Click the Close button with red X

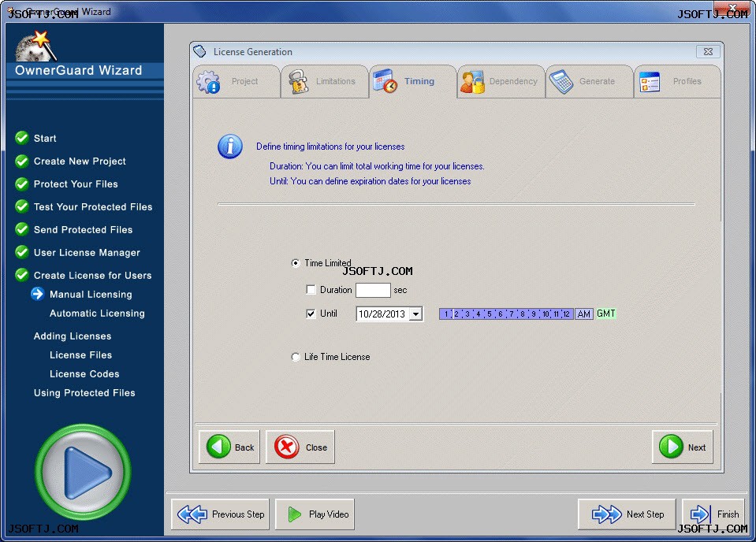(300, 447)
